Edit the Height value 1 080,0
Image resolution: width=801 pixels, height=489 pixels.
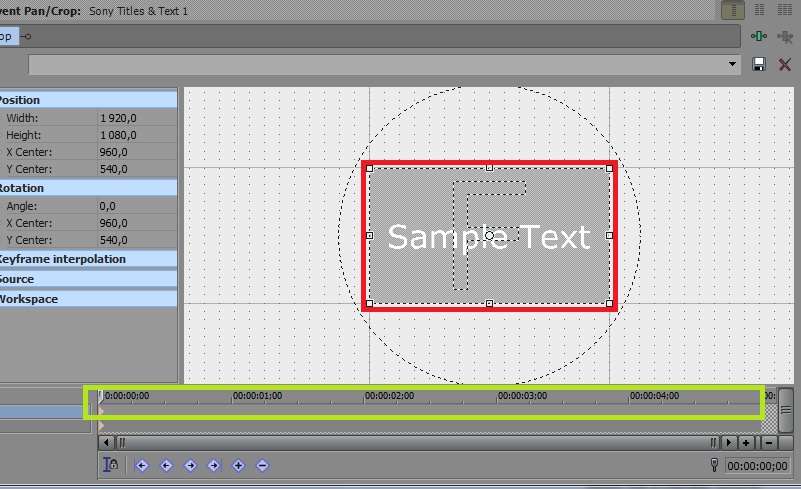[x=137, y=135]
